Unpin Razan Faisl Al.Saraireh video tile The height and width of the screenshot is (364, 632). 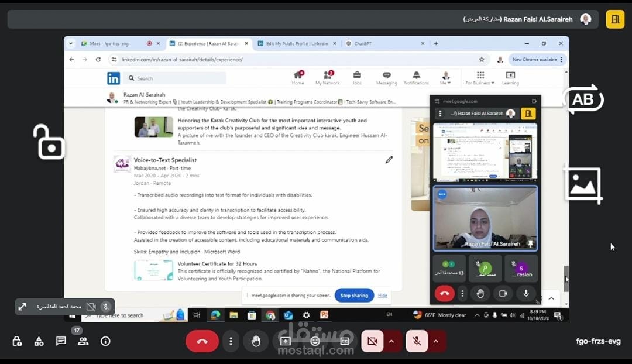(530, 244)
